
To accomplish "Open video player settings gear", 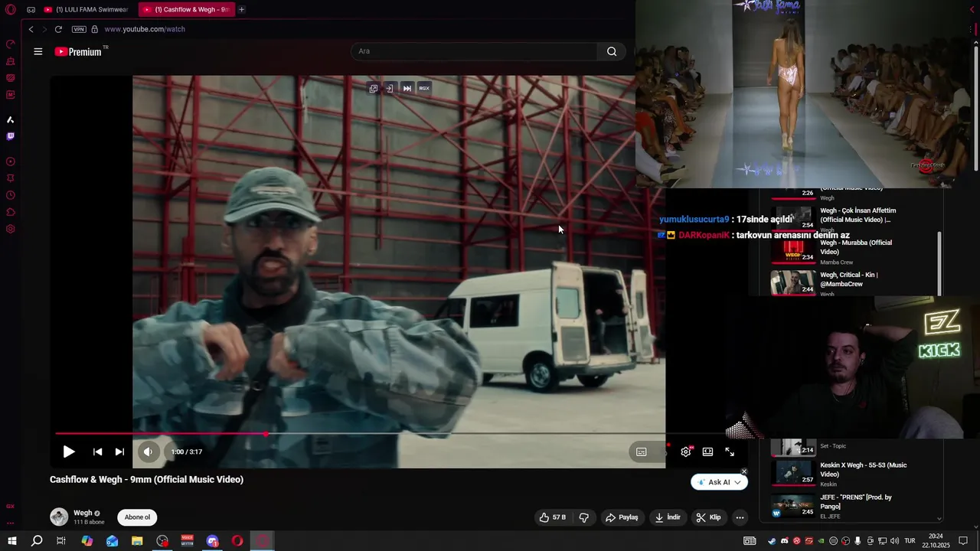I will tap(686, 452).
